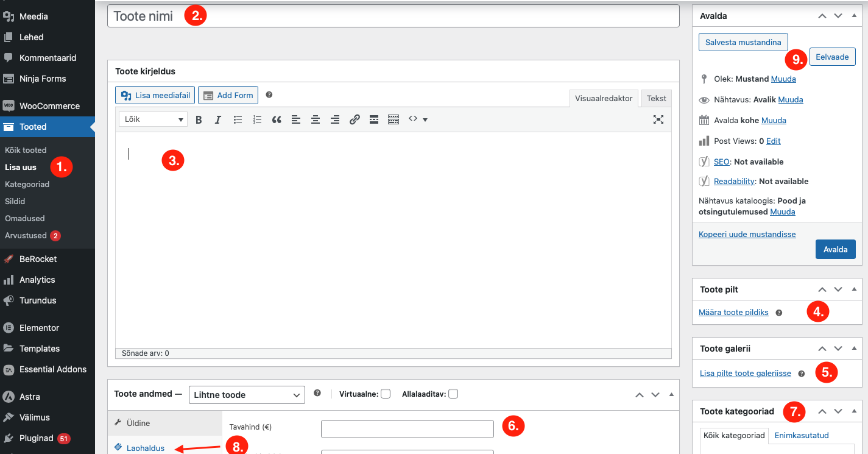Screen dimensions: 868x454
Task: Switch to the Tekst editor tab
Action: pyautogui.click(x=657, y=98)
